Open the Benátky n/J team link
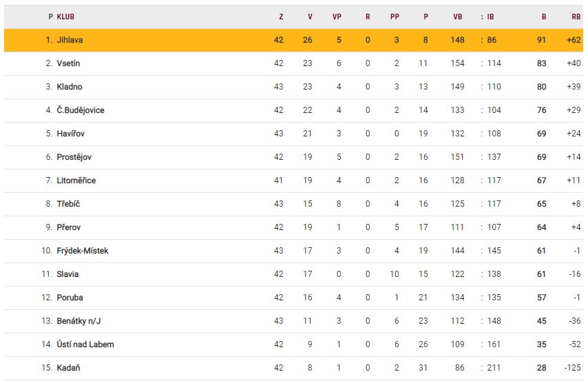 [x=80, y=321]
